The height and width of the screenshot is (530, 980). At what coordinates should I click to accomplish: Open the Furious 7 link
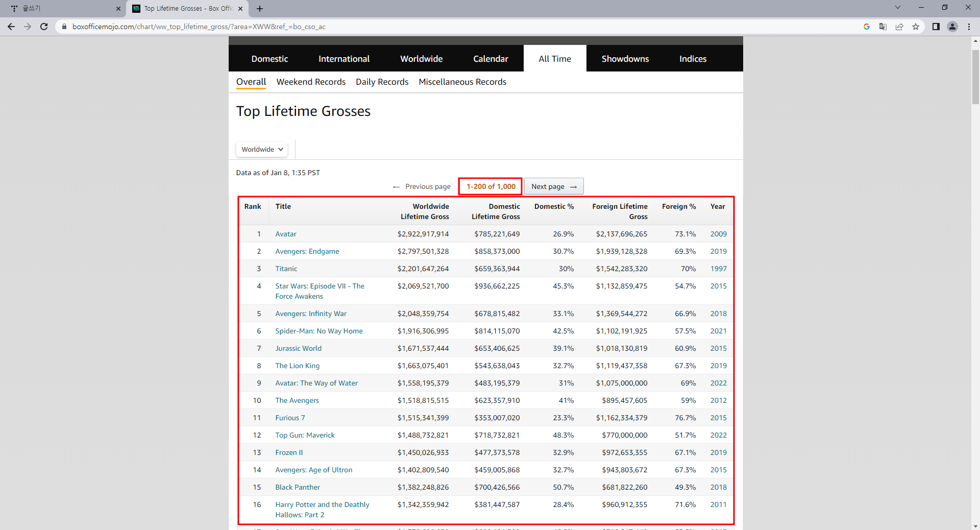pyautogui.click(x=290, y=418)
